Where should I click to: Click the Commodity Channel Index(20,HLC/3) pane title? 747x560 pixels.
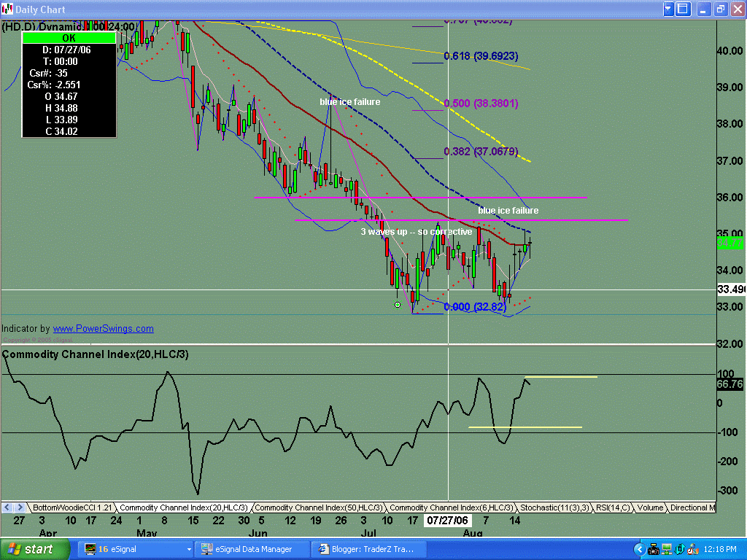(96, 354)
